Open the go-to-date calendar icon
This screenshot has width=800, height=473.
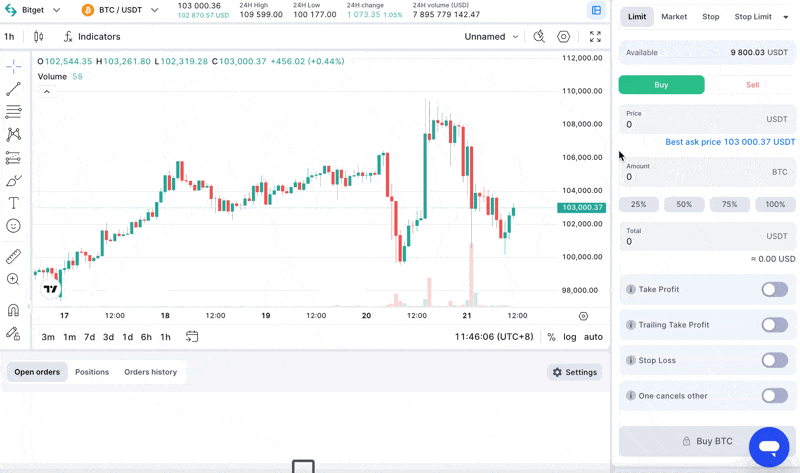pos(192,337)
